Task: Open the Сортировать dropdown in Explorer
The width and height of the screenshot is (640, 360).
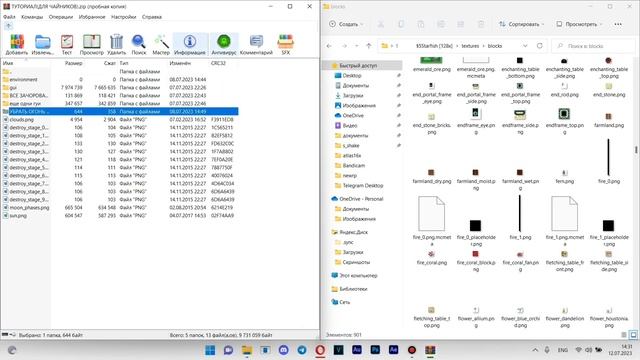Action: tap(521, 24)
